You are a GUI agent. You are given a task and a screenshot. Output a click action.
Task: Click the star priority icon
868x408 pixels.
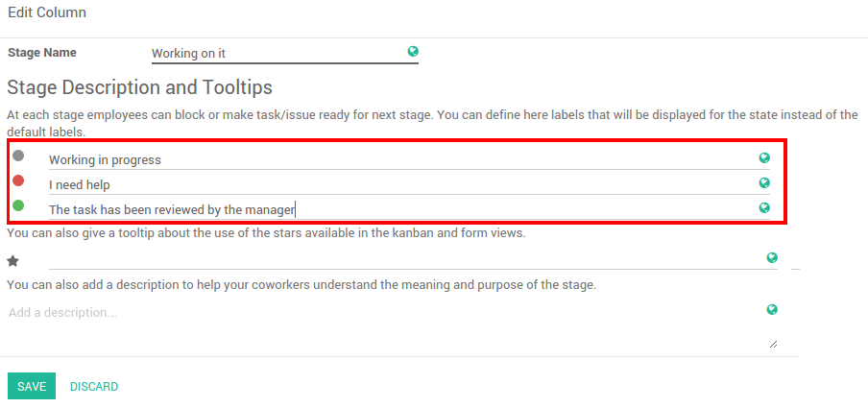click(x=12, y=260)
